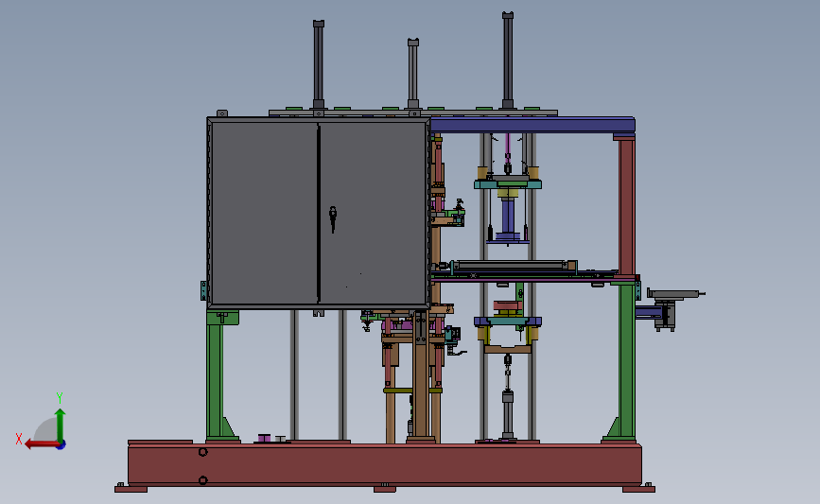
Task: Click the red X axis arrow of triad
Action: coord(41,444)
